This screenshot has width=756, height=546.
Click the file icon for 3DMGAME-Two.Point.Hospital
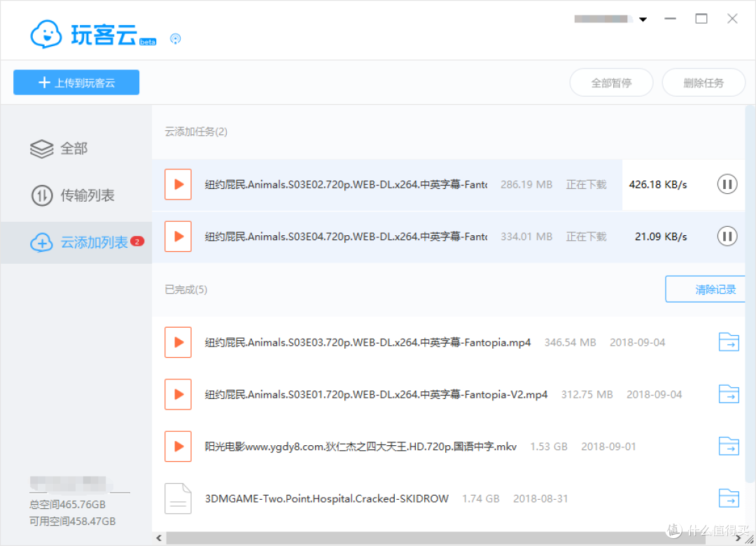pos(178,498)
